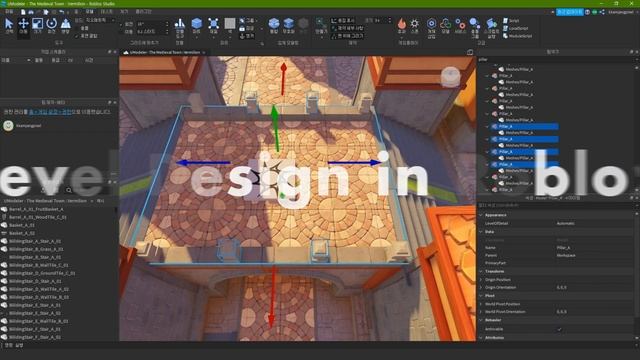Open the File menu
Image resolution: width=640 pixels, height=360 pixels.
click(9, 12)
